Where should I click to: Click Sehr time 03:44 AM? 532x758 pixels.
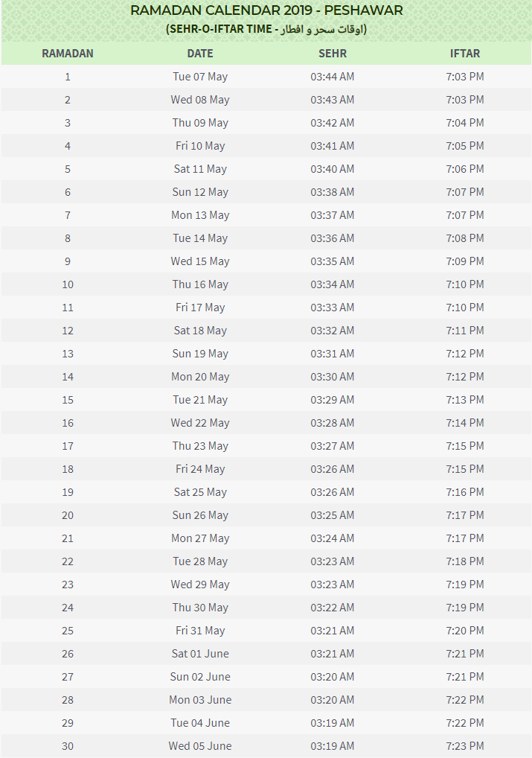(x=333, y=77)
